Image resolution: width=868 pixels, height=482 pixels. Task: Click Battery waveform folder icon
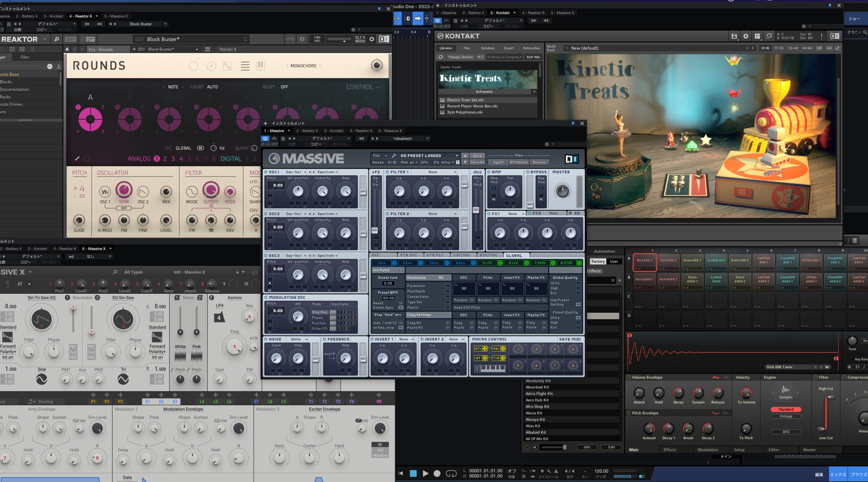coord(827,367)
